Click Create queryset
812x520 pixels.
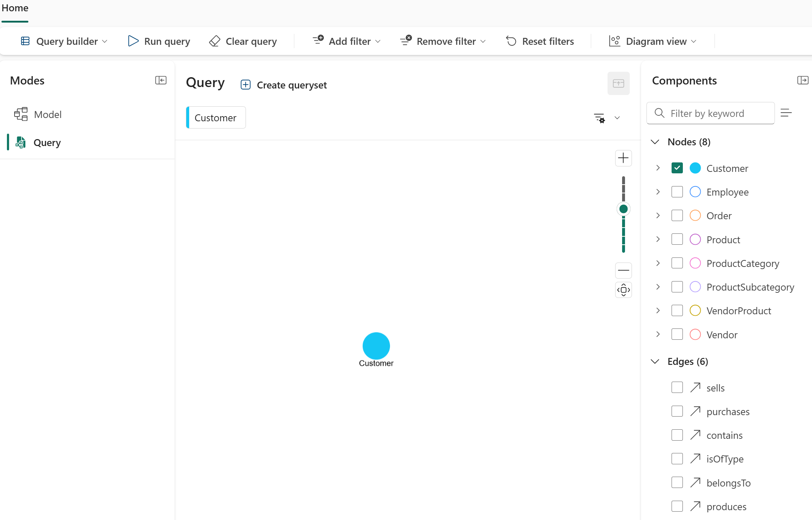pos(284,85)
